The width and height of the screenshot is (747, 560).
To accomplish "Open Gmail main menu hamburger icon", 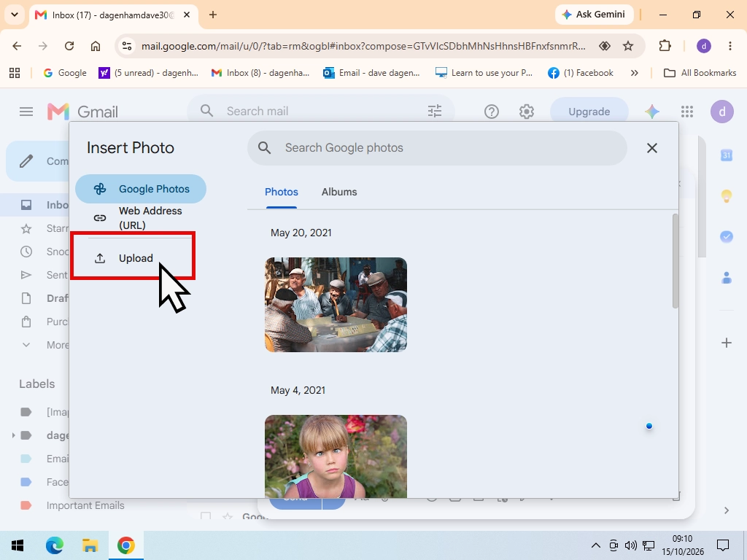I will tap(26, 112).
